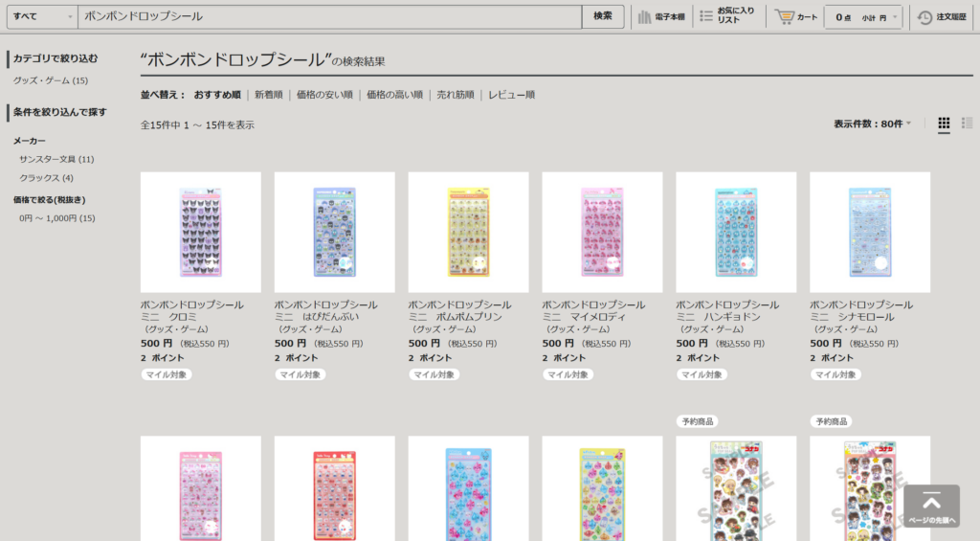Filter by maker クラックス
This screenshot has height=541, width=980.
point(47,178)
